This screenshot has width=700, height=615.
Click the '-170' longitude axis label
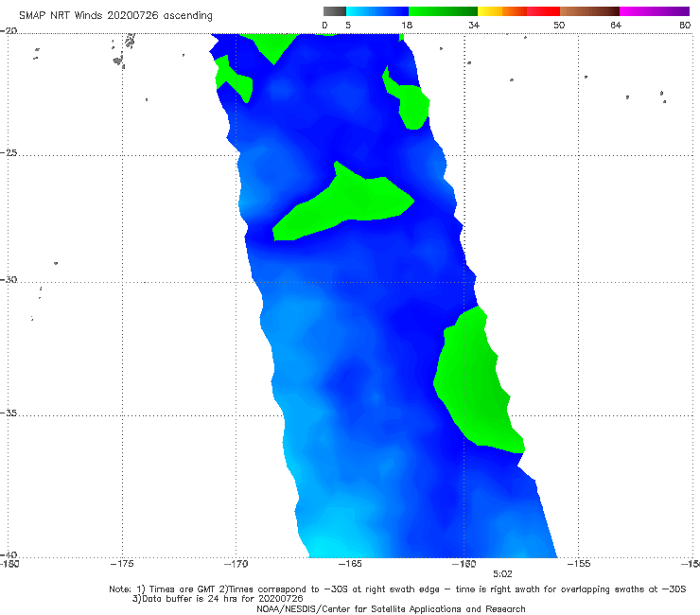pyautogui.click(x=236, y=564)
